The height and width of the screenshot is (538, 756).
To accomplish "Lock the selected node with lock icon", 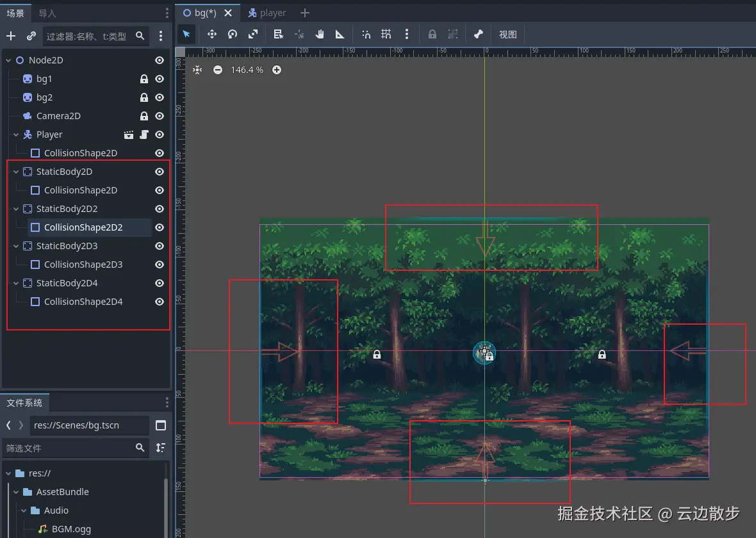I will coord(432,35).
